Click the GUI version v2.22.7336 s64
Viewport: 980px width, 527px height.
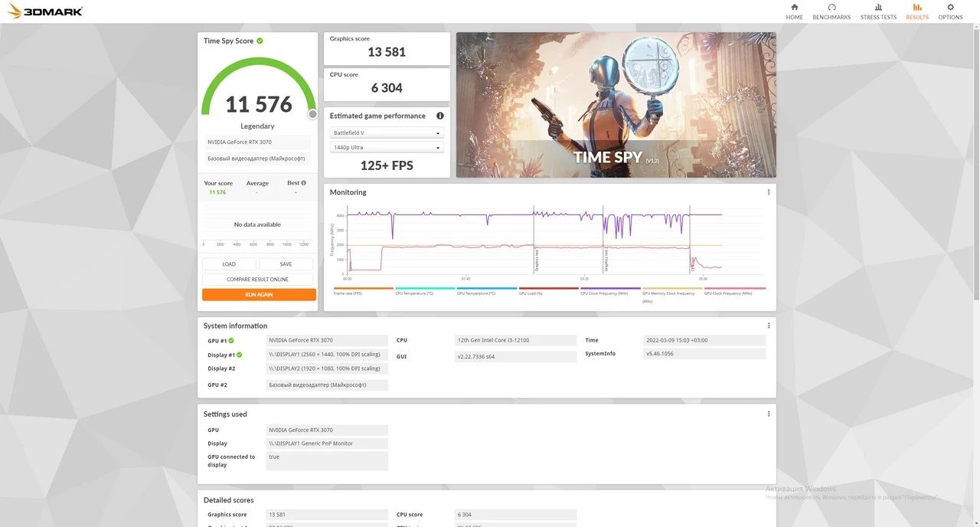click(515, 357)
